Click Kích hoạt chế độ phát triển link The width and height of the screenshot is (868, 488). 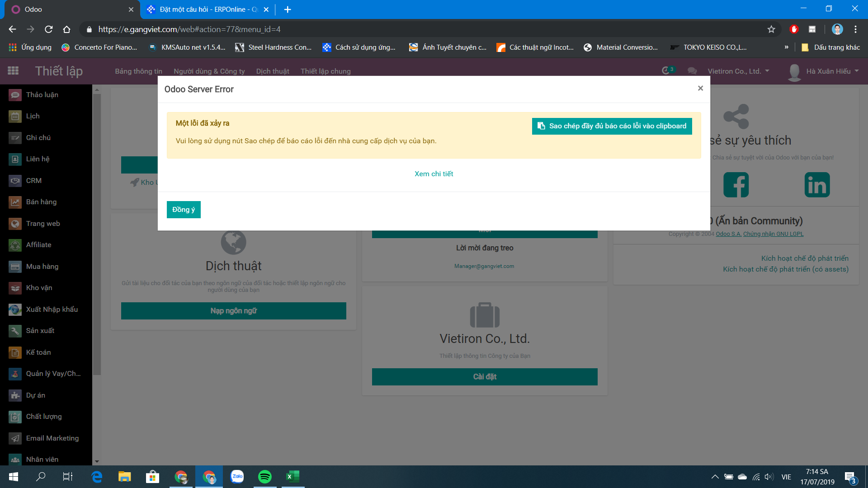[805, 258]
